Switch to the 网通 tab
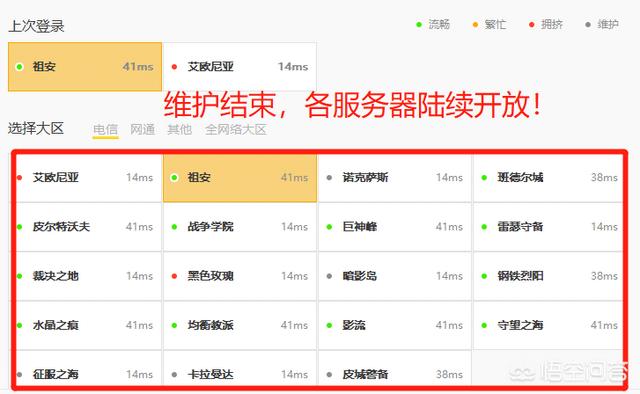The height and width of the screenshot is (394, 640). pos(142,129)
